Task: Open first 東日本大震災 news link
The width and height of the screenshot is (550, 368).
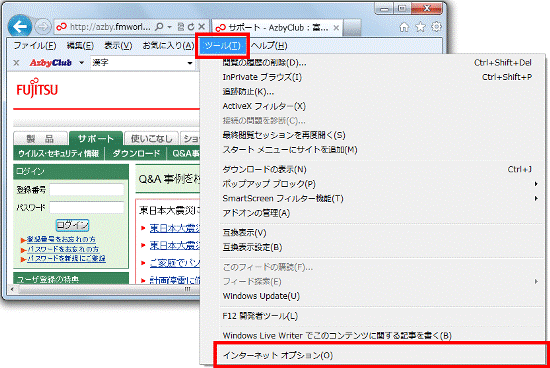Action: click(175, 228)
